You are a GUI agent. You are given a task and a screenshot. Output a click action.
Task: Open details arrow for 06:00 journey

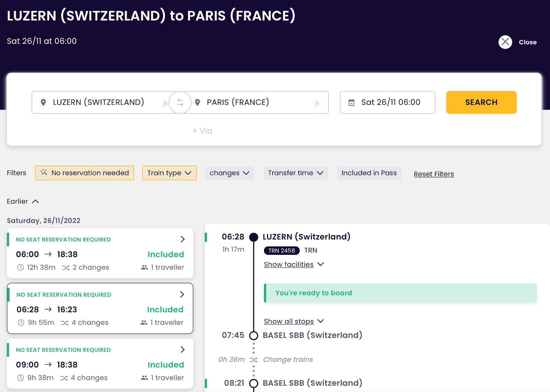(182, 239)
